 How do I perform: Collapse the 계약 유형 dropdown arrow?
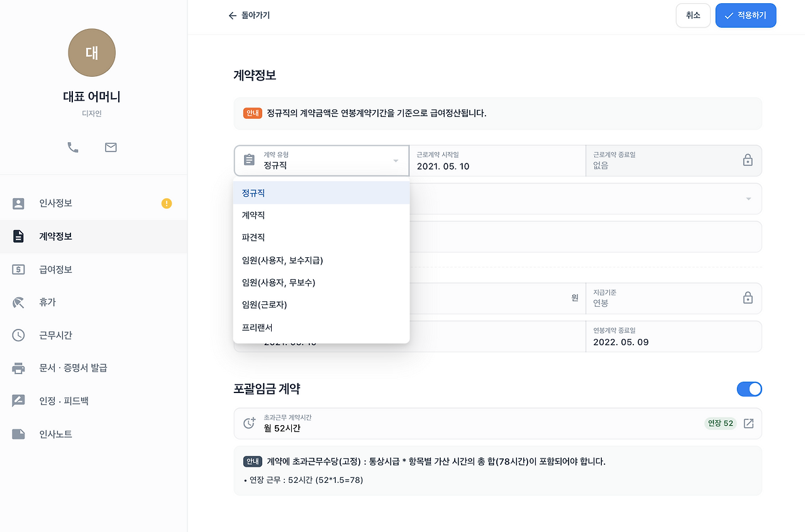(396, 161)
